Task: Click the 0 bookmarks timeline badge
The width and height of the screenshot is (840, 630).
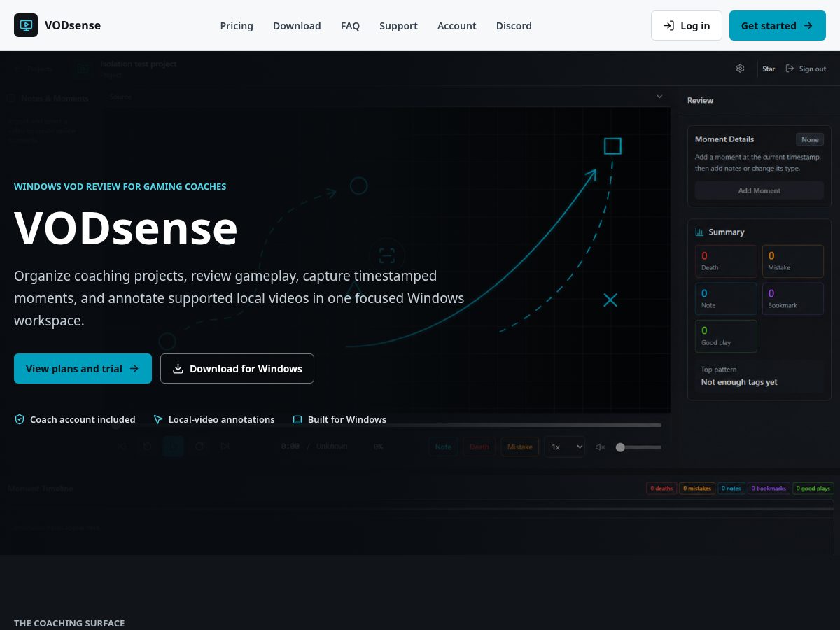Action: (769, 489)
